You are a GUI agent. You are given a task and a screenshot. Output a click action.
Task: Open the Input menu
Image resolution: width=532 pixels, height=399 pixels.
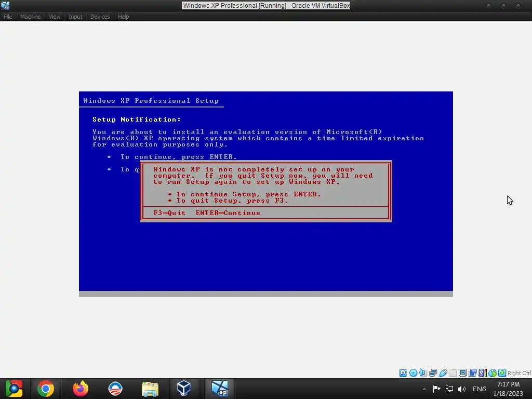[75, 17]
